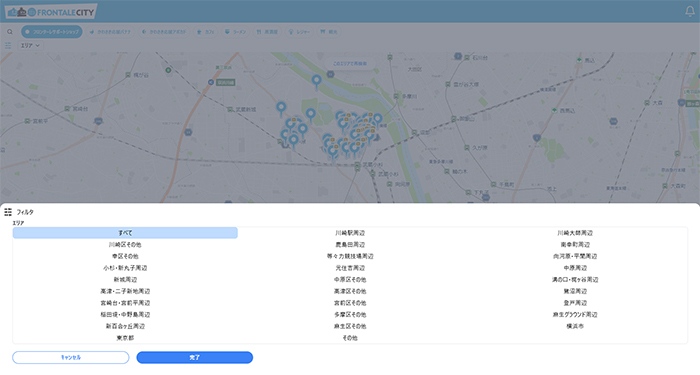Viewport: 700px width, 375px height.
Task: Select 等々力競技場周辺 area option
Action: [350, 256]
